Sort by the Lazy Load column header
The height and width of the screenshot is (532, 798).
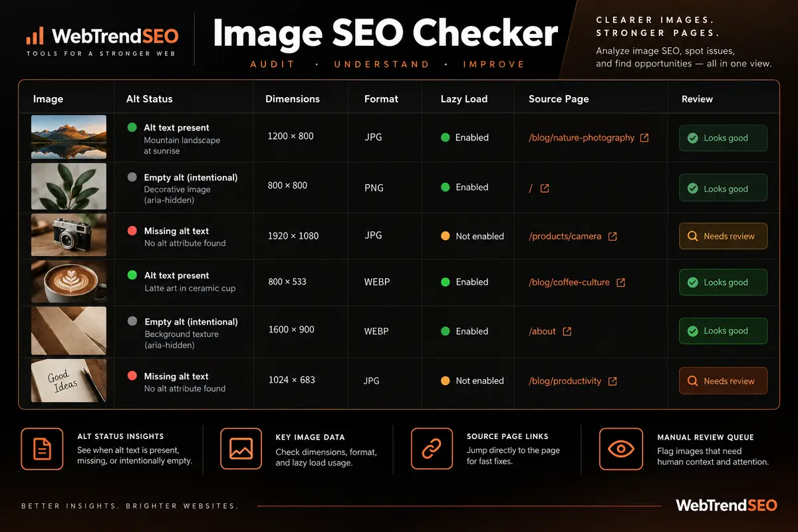point(464,99)
